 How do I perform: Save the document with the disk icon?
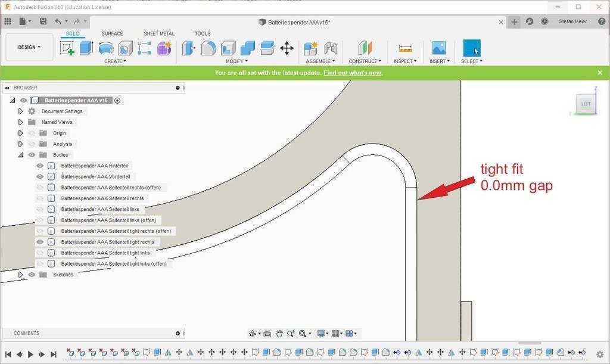[x=43, y=21]
